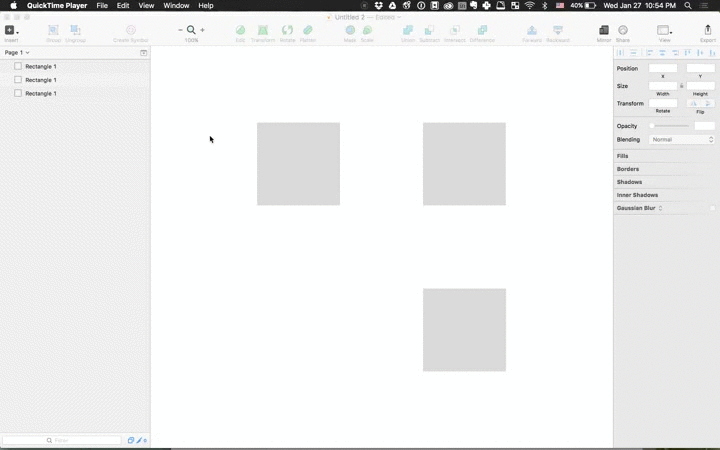Click the flip horizontal button
Screen dimensions: 720x450
(x=693, y=103)
